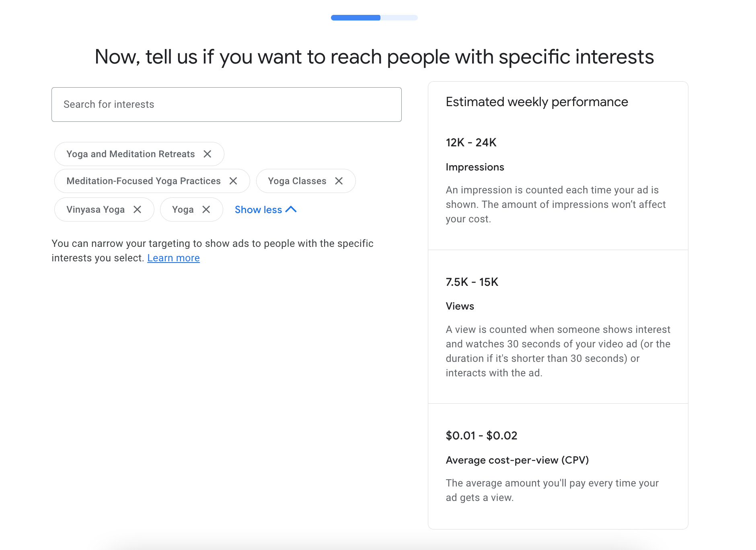Click the up chevron beside Show less
756x550 pixels.
point(291,209)
